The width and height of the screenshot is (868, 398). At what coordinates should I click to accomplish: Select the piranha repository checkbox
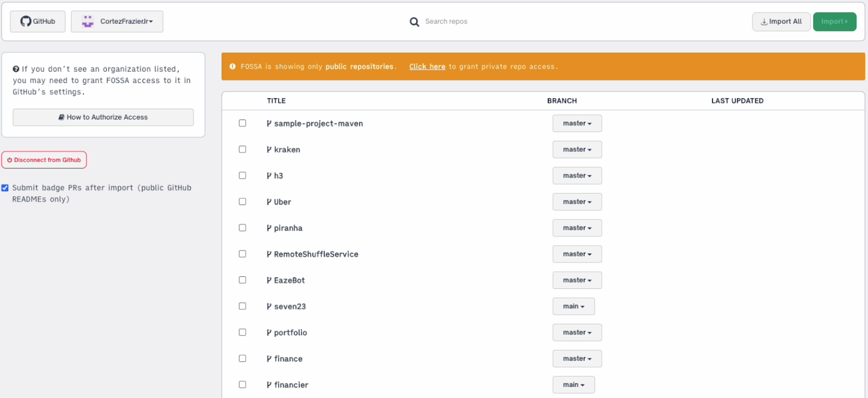click(242, 228)
